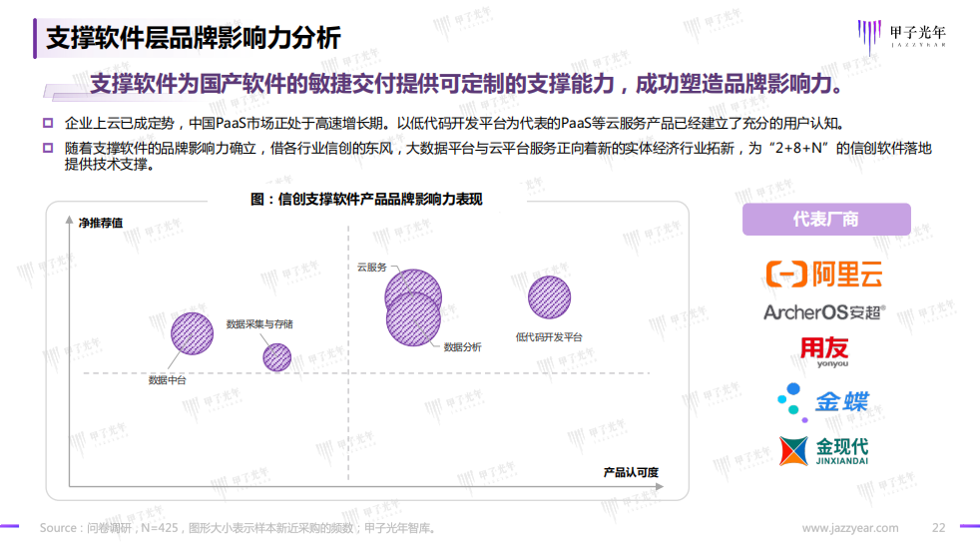Screen dimensions: 980x549
Task: Click the second purple square bullet marker
Action: tap(47, 148)
